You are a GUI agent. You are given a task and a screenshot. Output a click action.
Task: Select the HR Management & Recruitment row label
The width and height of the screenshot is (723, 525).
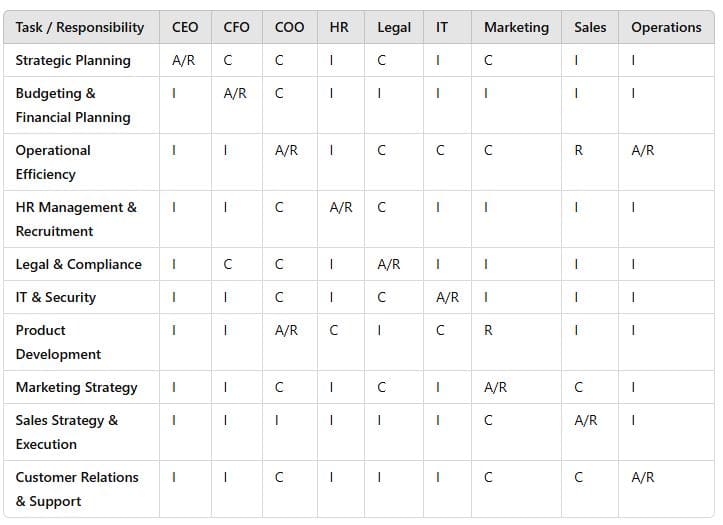[x=76, y=219]
